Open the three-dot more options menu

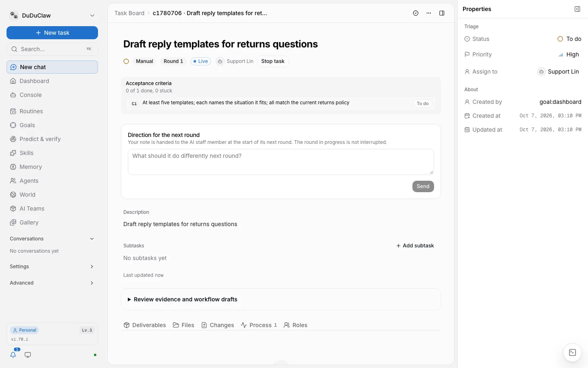(x=429, y=13)
